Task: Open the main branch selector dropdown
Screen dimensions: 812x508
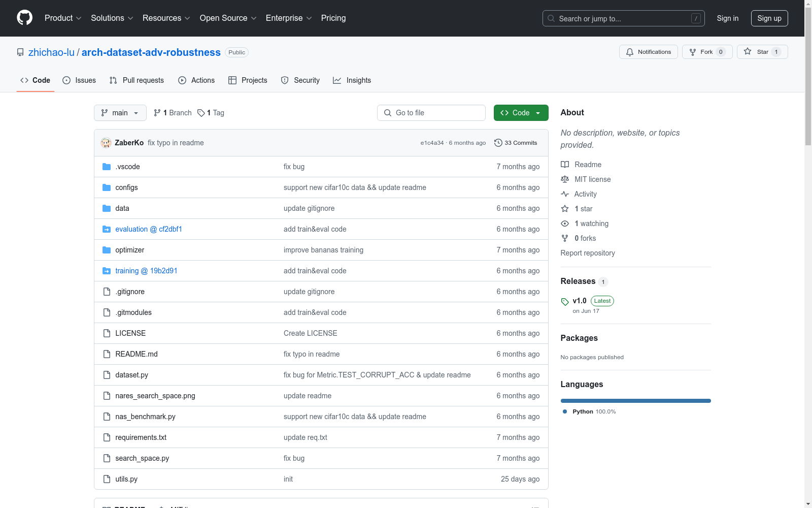Action: (120, 113)
